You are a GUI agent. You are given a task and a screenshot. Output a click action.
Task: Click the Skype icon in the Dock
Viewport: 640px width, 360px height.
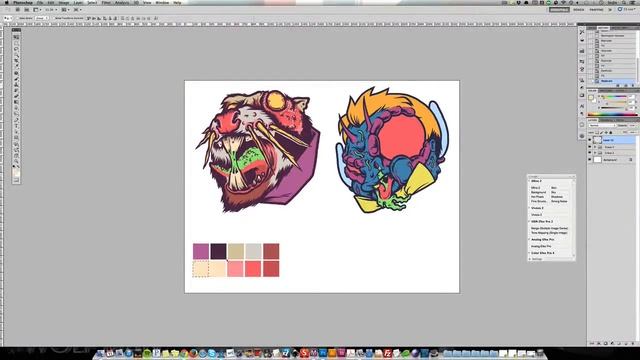(x=212, y=353)
